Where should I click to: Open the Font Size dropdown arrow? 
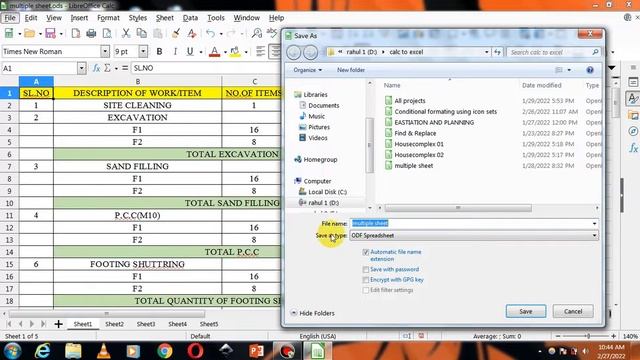click(x=143, y=51)
